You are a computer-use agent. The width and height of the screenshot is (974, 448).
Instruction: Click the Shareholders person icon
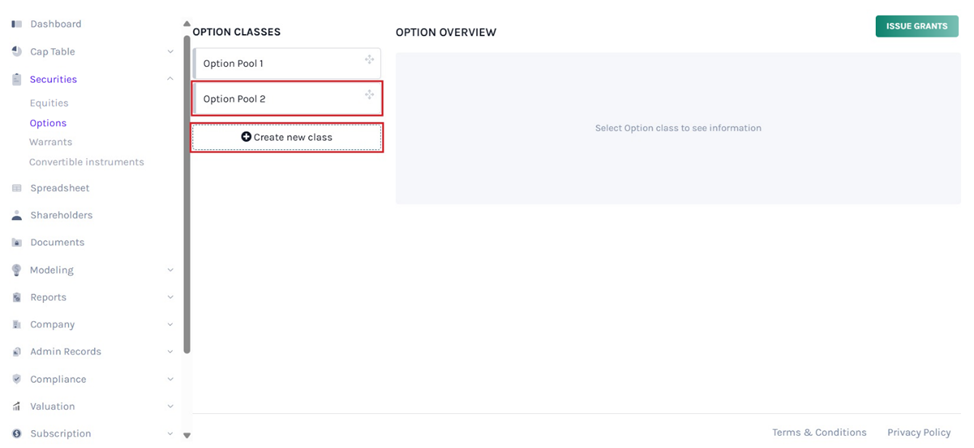(17, 215)
